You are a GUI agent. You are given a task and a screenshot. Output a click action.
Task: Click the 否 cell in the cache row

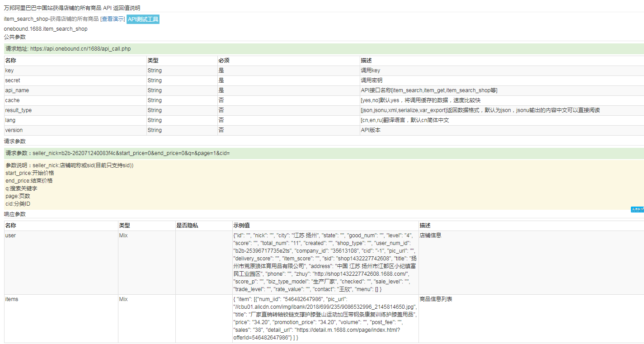tap(288, 100)
